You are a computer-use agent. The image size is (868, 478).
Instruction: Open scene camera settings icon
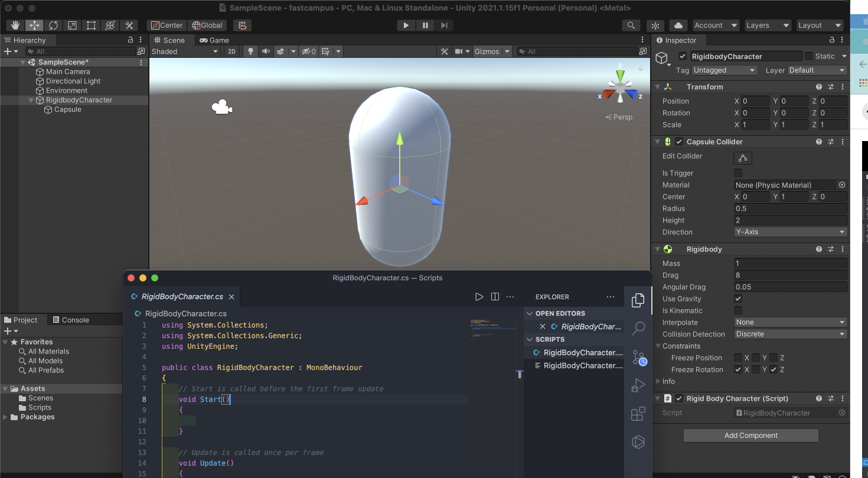(x=458, y=51)
